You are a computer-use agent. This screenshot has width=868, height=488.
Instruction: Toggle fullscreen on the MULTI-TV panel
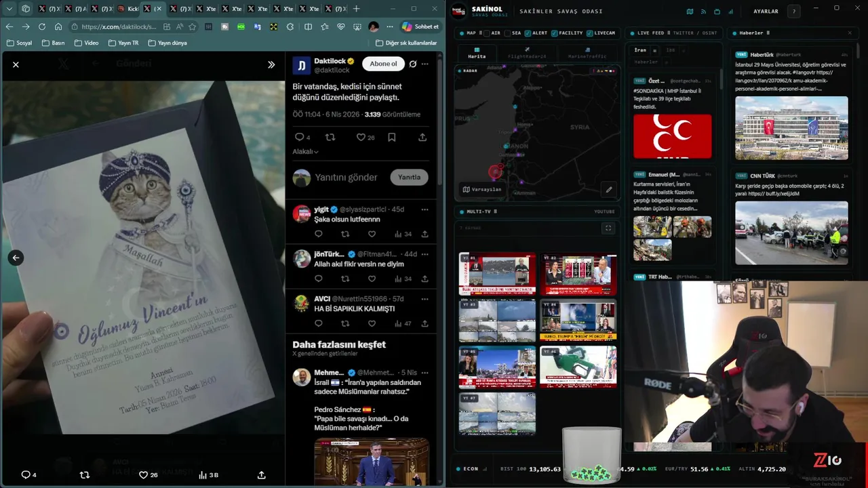coord(608,228)
